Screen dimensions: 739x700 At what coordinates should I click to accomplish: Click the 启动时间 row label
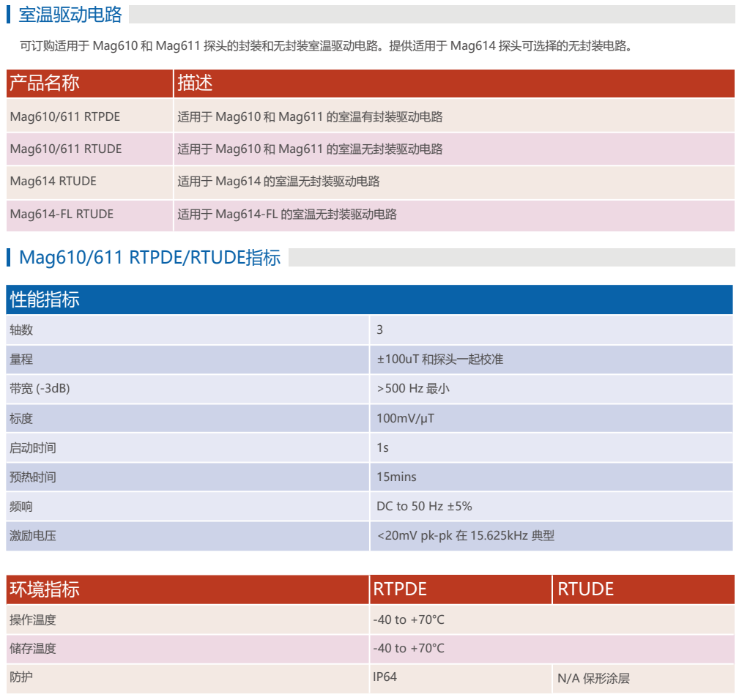coord(32,447)
